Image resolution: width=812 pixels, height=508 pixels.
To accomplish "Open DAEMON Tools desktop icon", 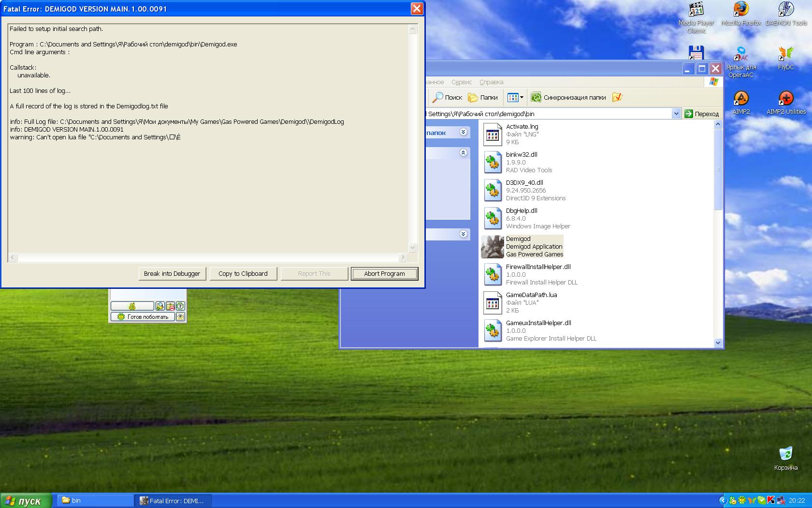I will click(x=786, y=14).
